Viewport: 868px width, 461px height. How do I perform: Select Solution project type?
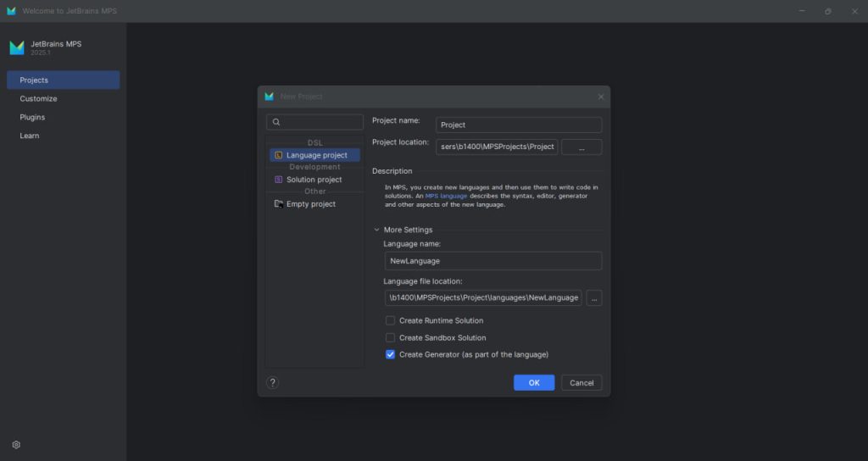(x=314, y=180)
